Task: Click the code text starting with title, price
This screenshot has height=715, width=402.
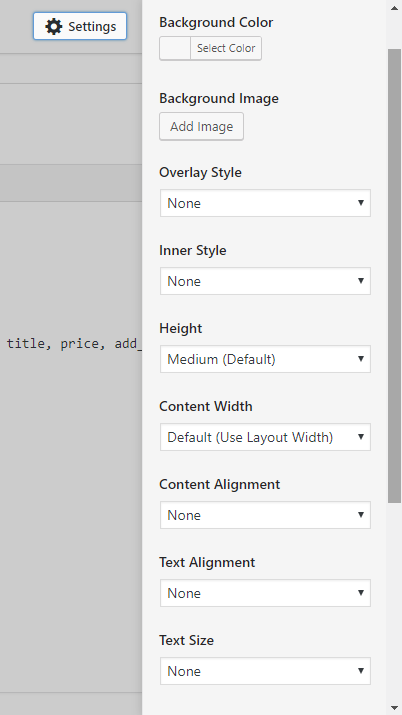Action: pyautogui.click(x=74, y=344)
